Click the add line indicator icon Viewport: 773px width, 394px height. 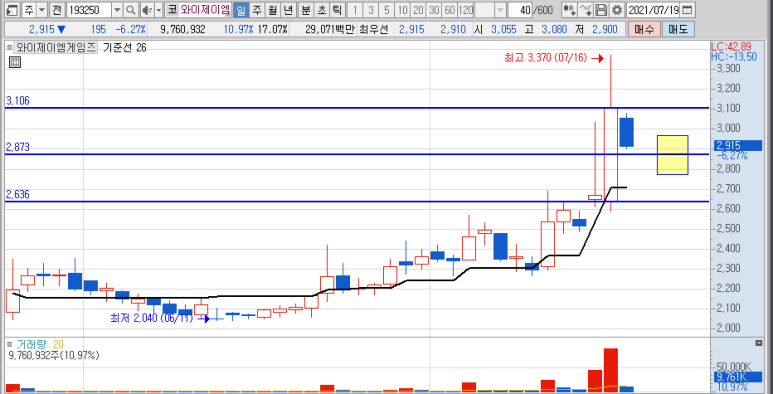pyautogui.click(x=585, y=9)
